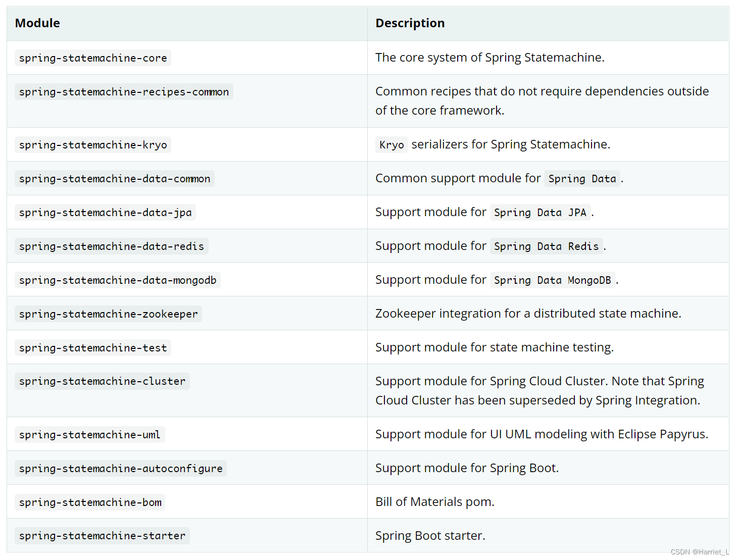
Task: Click the spring-statemachine-autoconfigure module entry
Action: click(x=121, y=469)
